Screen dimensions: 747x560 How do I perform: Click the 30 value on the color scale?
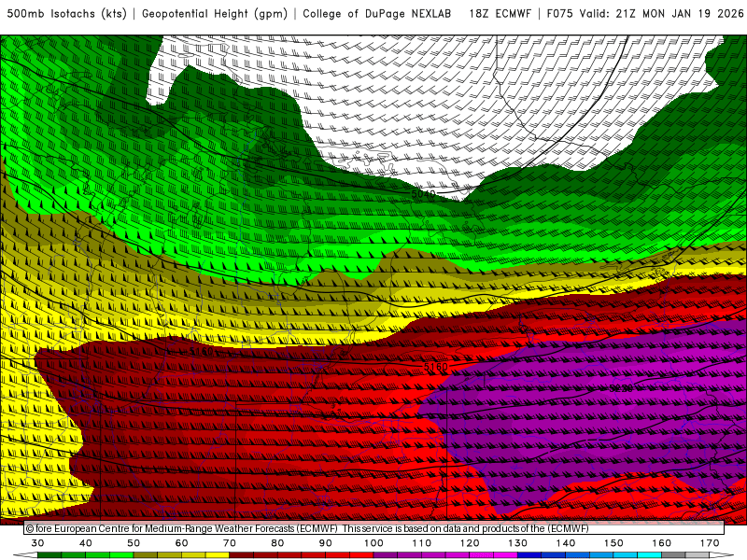tap(37, 543)
